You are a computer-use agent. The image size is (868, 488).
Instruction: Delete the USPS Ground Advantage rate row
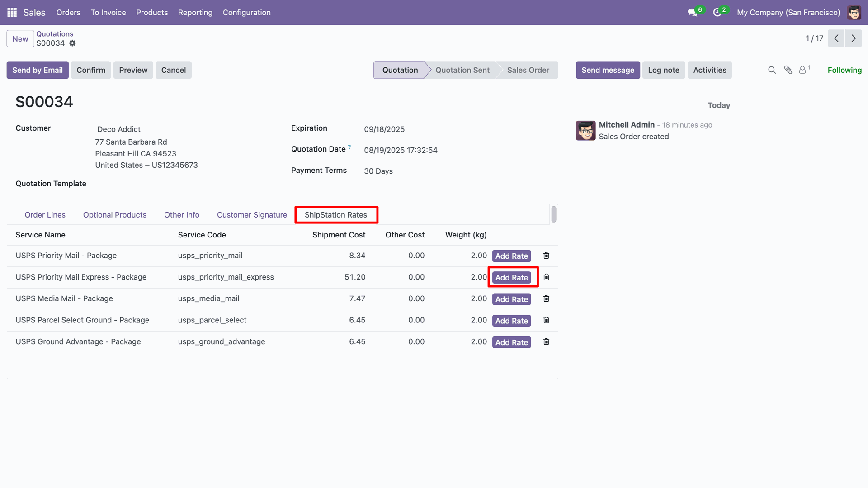tap(546, 342)
